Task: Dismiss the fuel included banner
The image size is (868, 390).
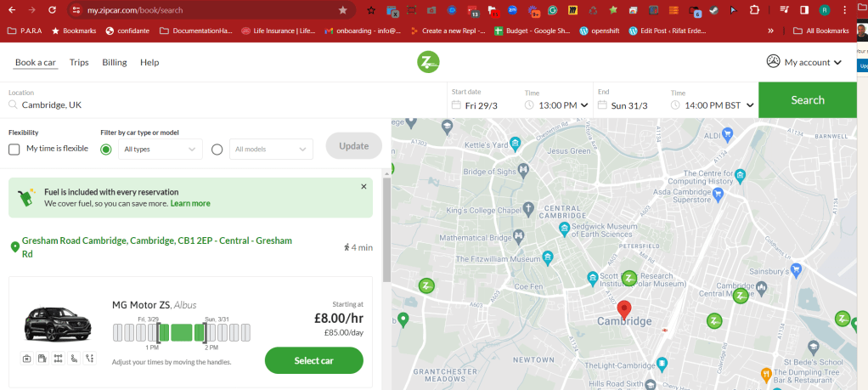Action: pos(364,187)
